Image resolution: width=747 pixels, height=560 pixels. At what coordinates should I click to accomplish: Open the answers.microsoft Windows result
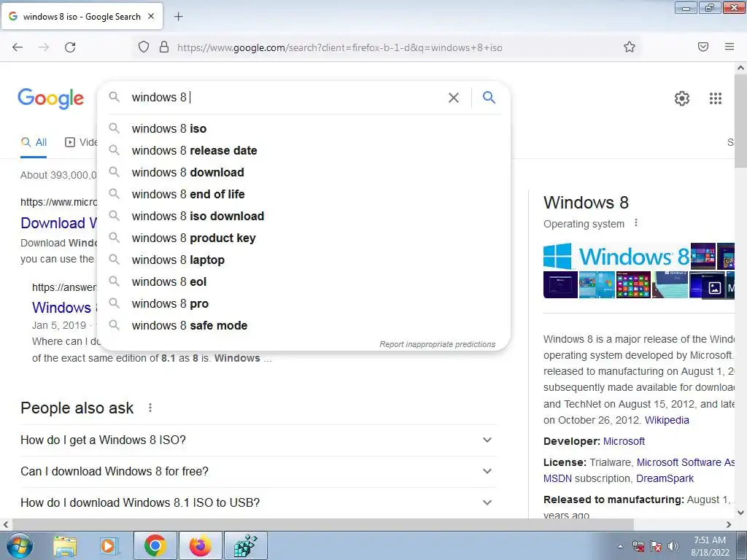(65, 307)
